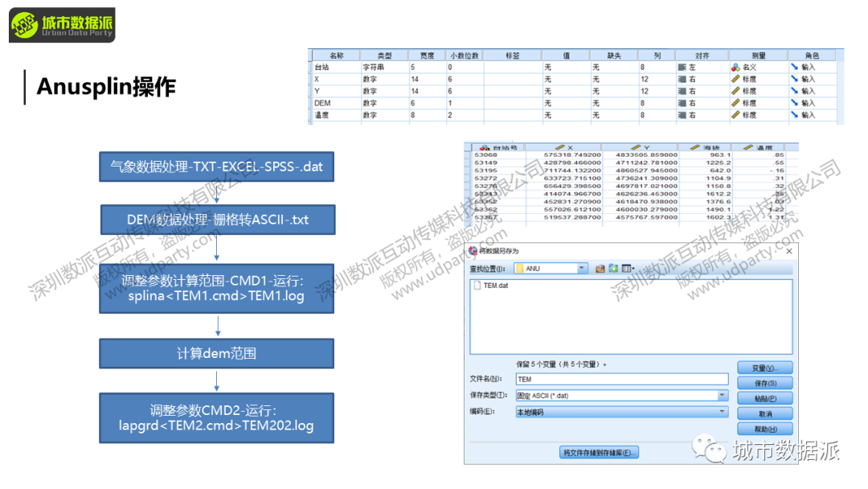Click the 缺失 column header
The height and width of the screenshot is (489, 868).
point(614,55)
